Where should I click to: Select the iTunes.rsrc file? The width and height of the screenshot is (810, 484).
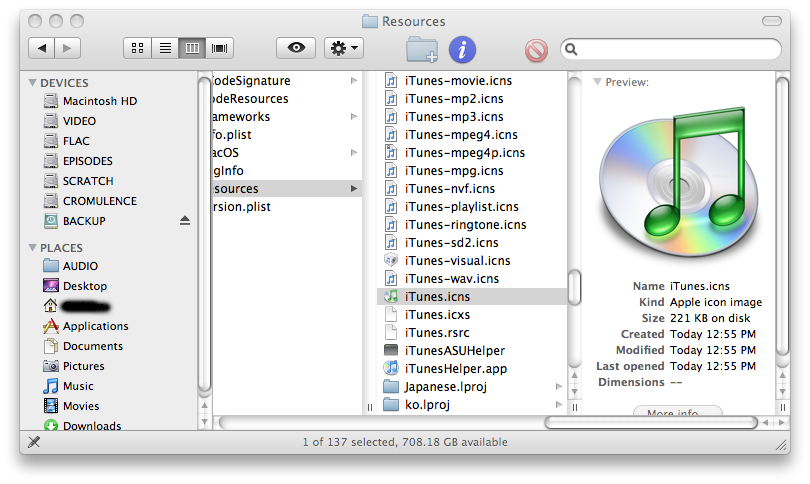472,333
